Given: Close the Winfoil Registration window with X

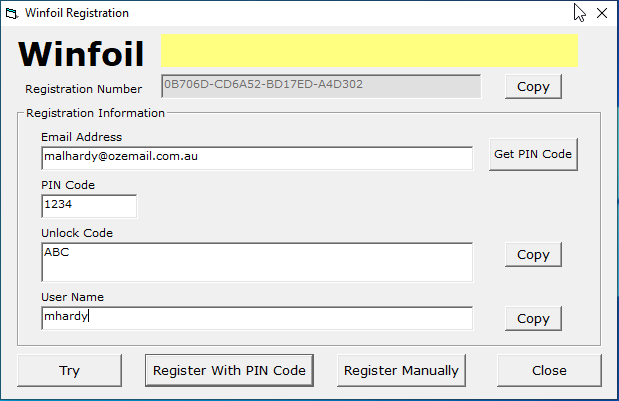Looking at the screenshot, I should 602,13.
